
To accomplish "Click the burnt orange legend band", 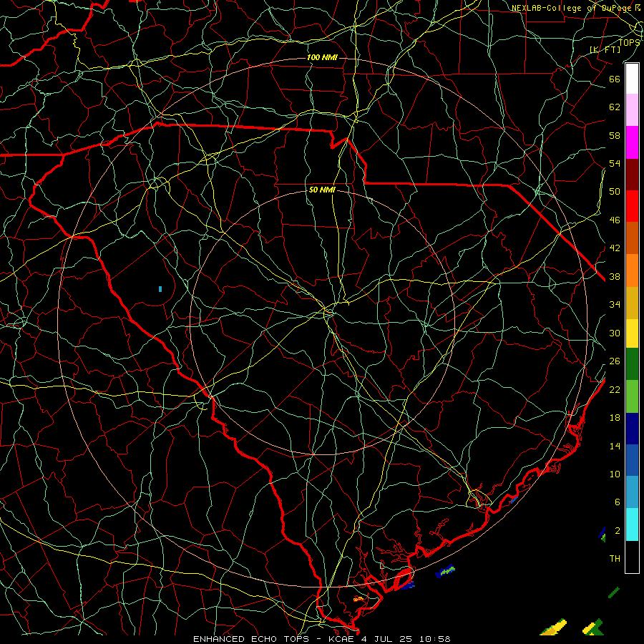I will tap(632, 238).
